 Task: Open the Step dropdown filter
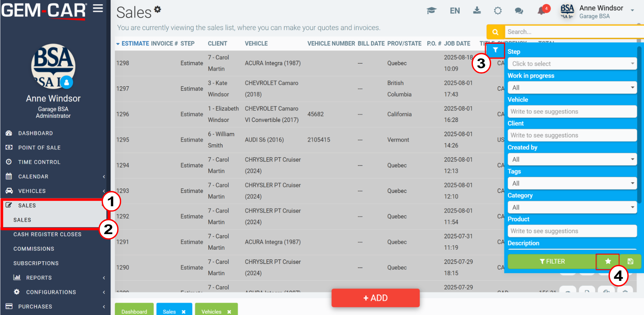coord(572,64)
